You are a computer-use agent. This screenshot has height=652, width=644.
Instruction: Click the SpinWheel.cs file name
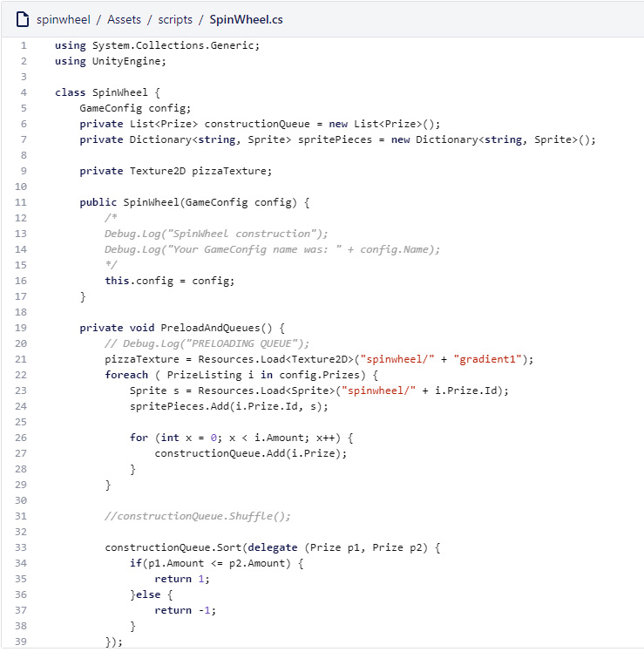(x=246, y=19)
